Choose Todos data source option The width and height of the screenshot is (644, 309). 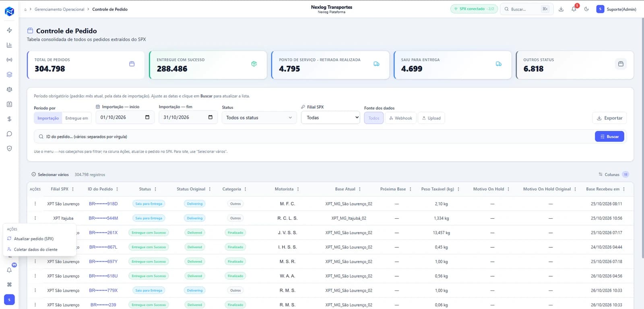click(374, 118)
